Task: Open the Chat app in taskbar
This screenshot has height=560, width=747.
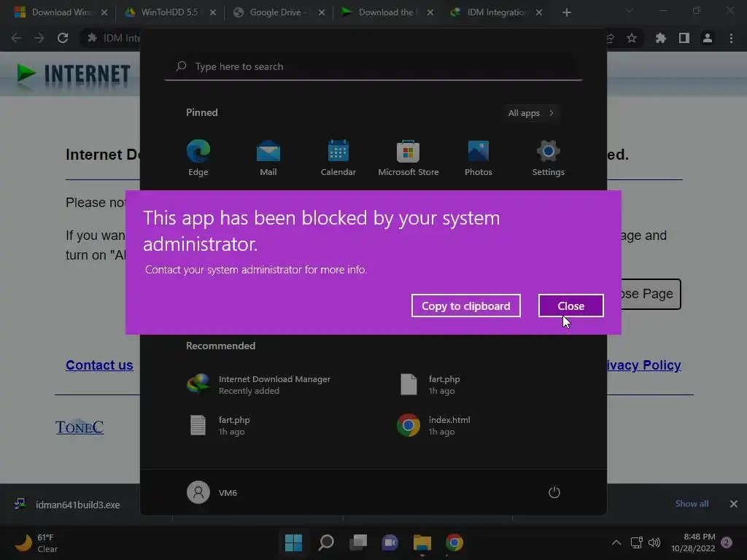Action: point(390,542)
